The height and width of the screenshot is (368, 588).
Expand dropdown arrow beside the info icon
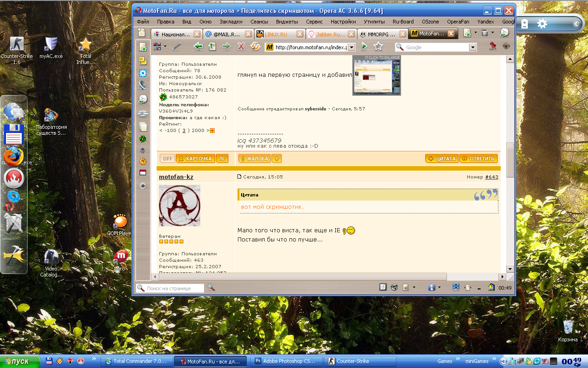click(439, 287)
